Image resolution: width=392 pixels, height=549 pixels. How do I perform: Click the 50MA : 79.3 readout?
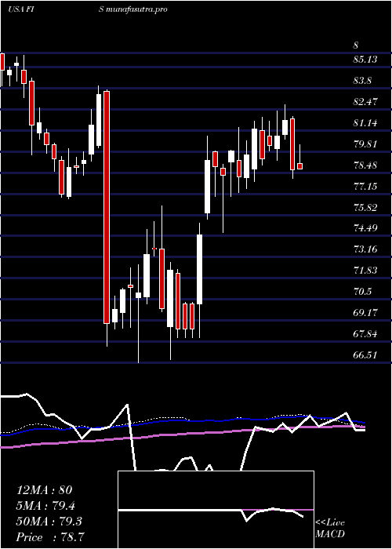point(49,522)
